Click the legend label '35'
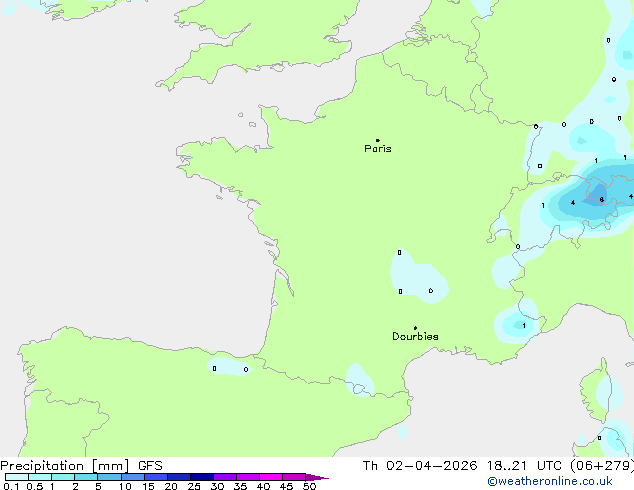 tap(241, 486)
